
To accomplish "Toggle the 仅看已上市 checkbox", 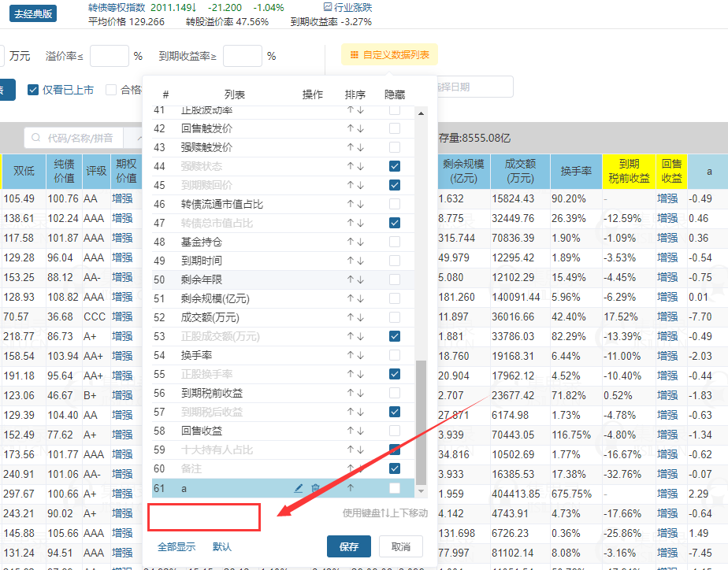I will coord(33,90).
